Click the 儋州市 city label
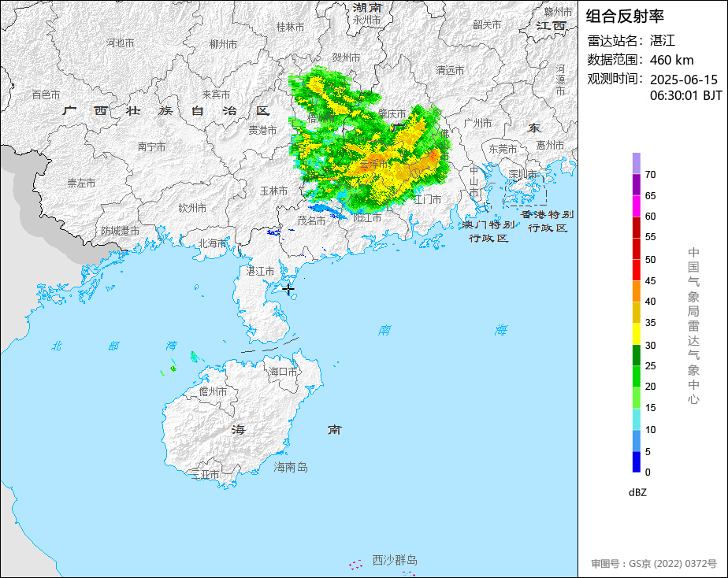 pos(213,392)
